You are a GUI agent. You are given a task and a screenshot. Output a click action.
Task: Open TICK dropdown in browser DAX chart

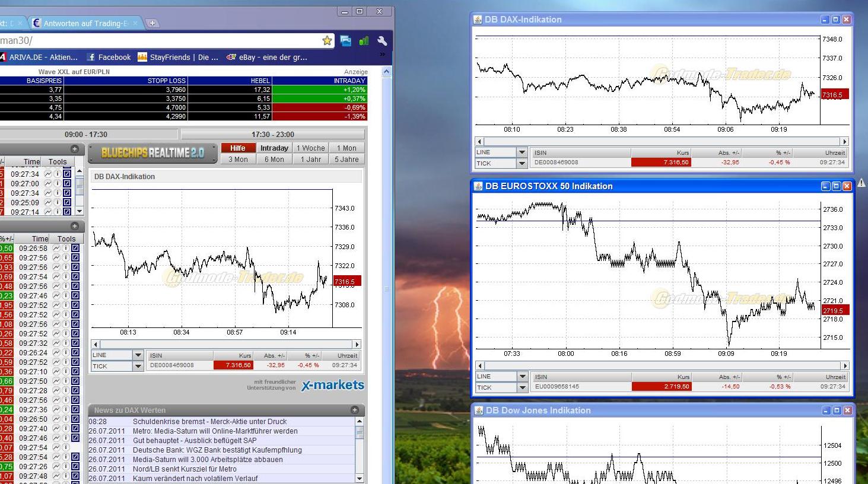click(x=138, y=366)
